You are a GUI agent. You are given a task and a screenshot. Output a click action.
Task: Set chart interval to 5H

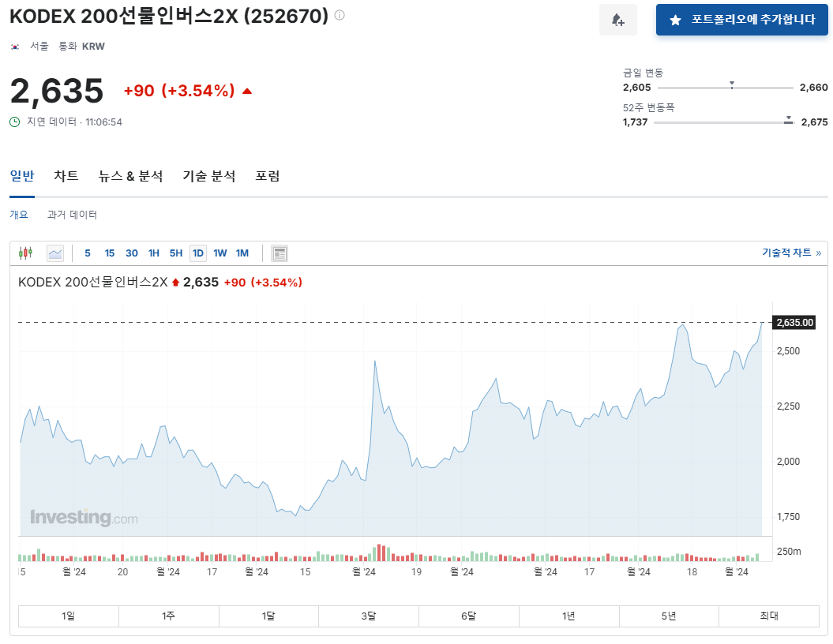pyautogui.click(x=176, y=253)
